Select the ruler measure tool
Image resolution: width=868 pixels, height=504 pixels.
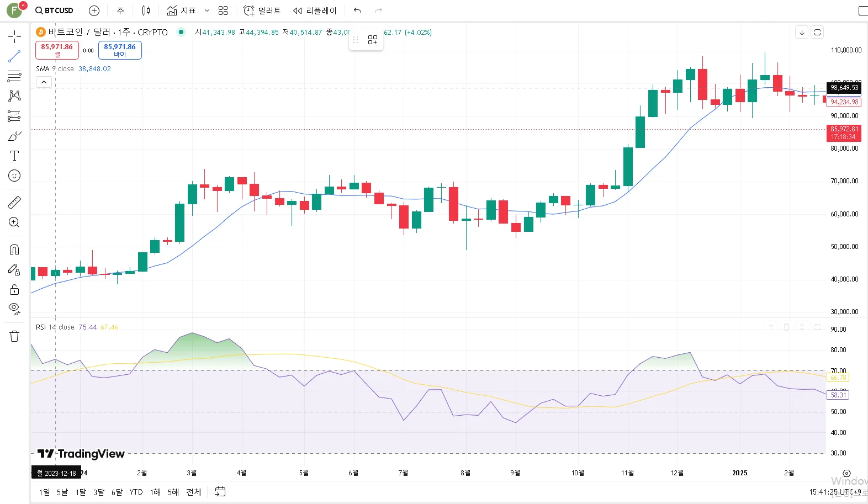[x=14, y=203]
